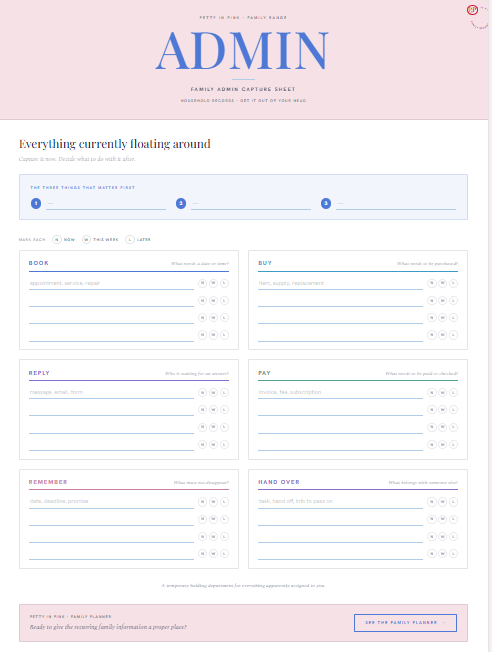Click the BOOK section heading
492x652 pixels.
click(x=39, y=263)
